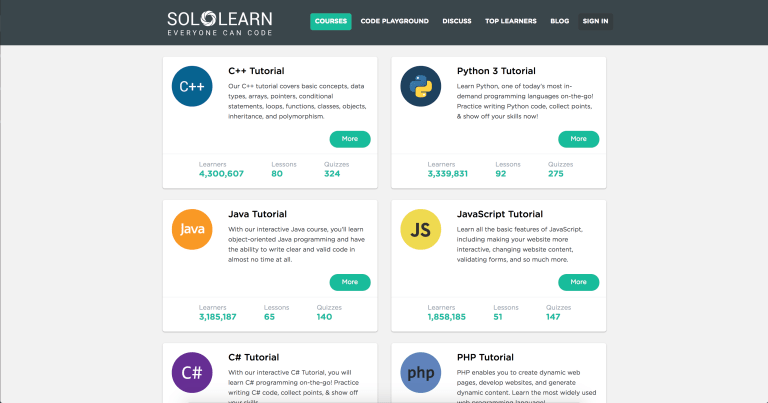The width and height of the screenshot is (768, 403).
Task: Click the JavaScript tutorial description text
Action: coord(520,244)
